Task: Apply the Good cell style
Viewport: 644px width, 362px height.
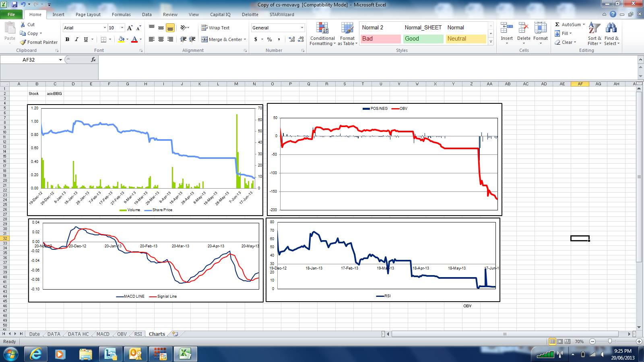Action: (x=423, y=39)
